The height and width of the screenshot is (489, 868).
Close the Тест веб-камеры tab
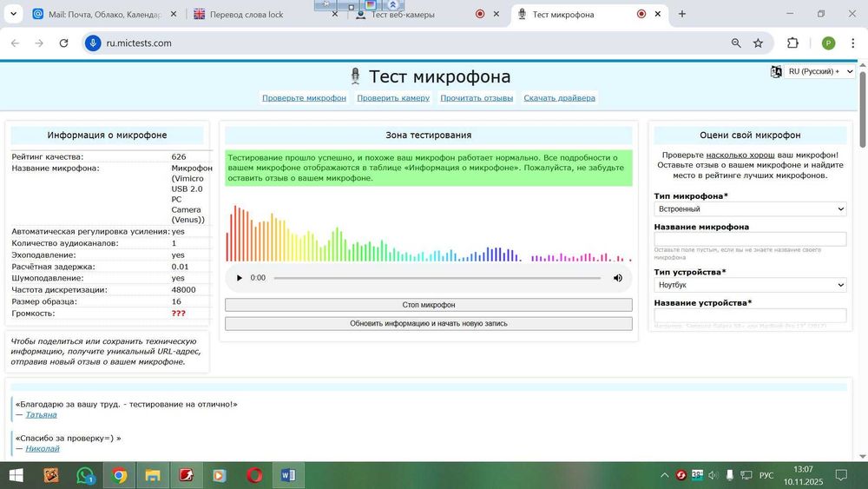[x=496, y=14]
